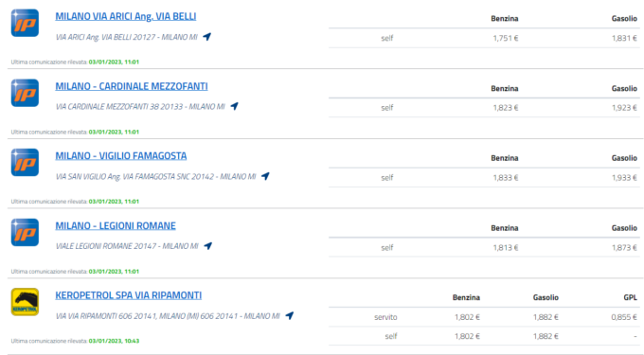The image size is (644, 355).
Task: Click the servito row label at Keropetrol
Action: tap(385, 317)
